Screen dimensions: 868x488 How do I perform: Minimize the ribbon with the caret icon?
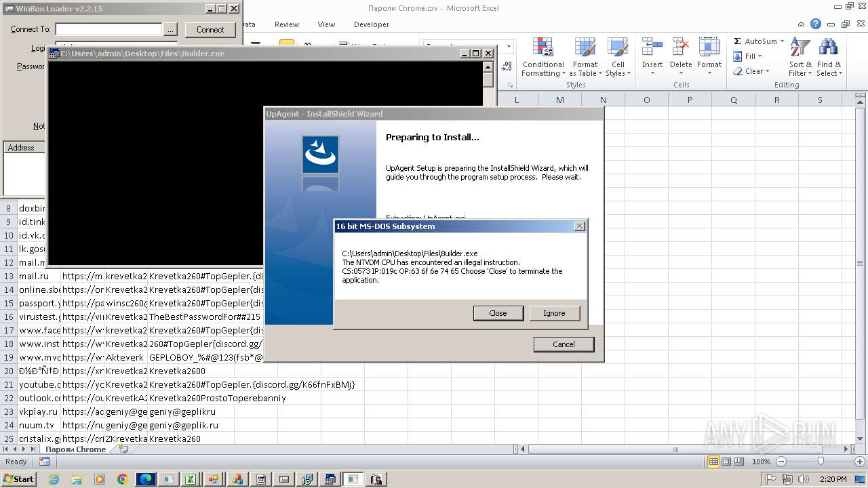pyautogui.click(x=802, y=24)
